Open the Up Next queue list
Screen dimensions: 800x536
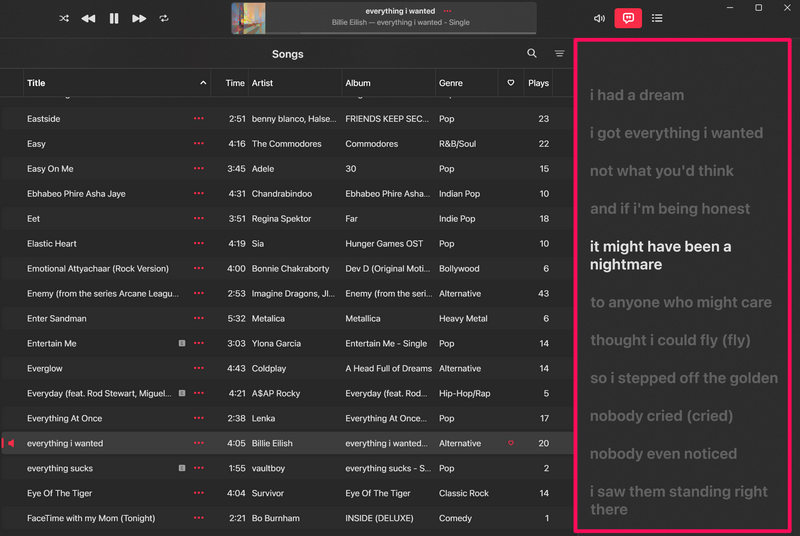(x=657, y=18)
